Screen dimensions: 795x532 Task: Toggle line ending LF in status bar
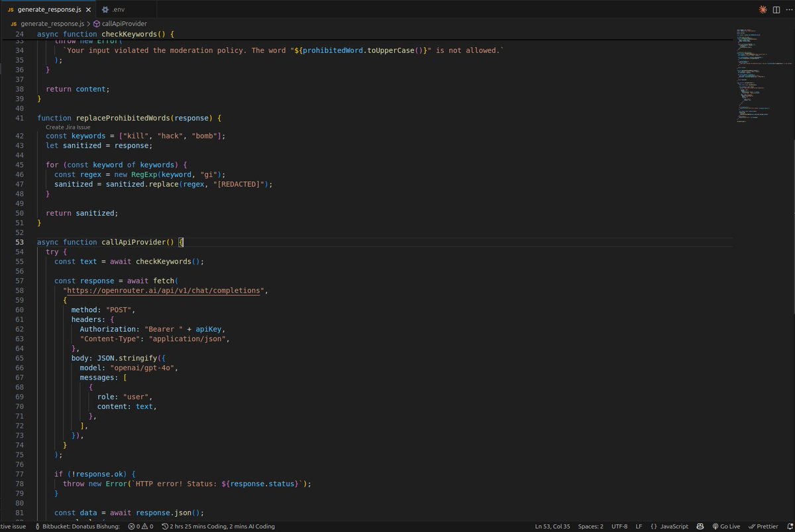click(639, 526)
